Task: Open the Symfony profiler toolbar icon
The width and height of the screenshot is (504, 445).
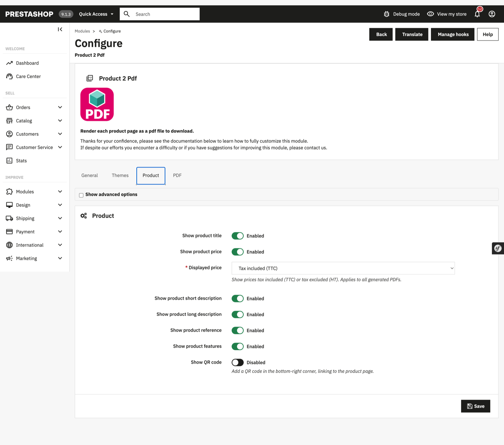Action: (x=498, y=248)
